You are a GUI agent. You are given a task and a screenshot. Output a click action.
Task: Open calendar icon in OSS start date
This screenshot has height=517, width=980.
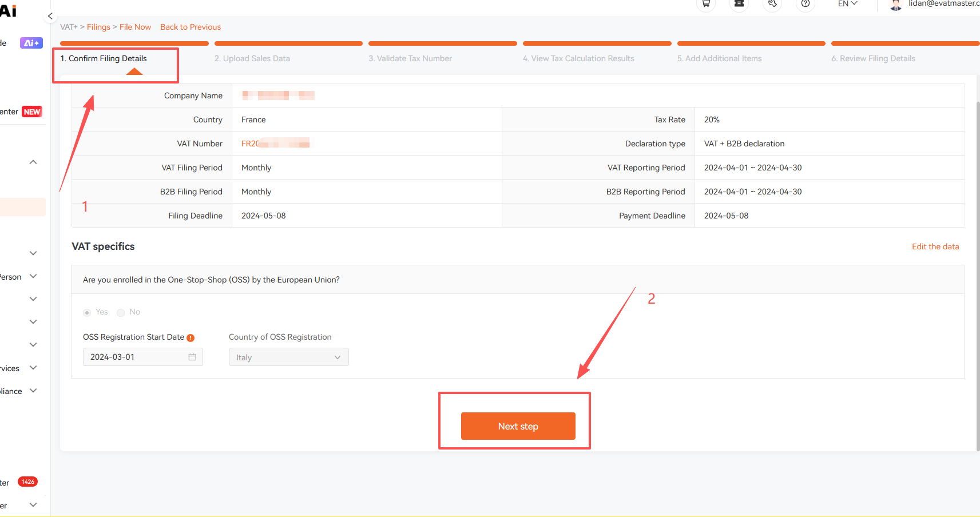(x=192, y=357)
